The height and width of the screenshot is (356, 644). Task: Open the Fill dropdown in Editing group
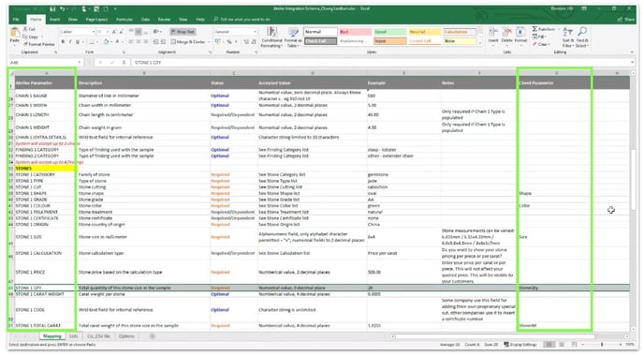pos(540,37)
